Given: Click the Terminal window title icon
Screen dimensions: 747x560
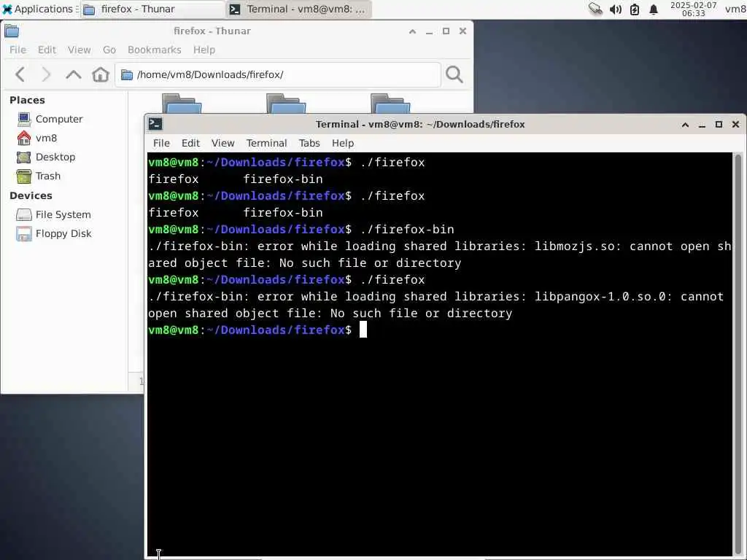Looking at the screenshot, I should (155, 124).
